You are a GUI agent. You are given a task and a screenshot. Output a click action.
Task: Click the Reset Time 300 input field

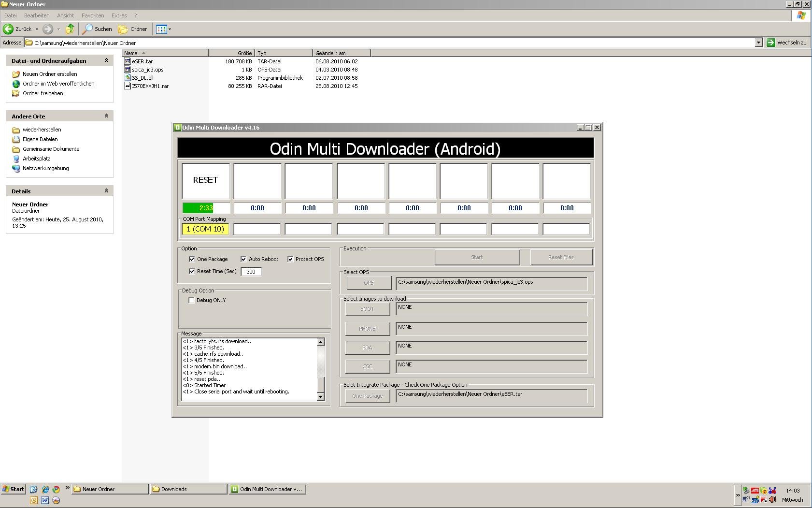(251, 272)
